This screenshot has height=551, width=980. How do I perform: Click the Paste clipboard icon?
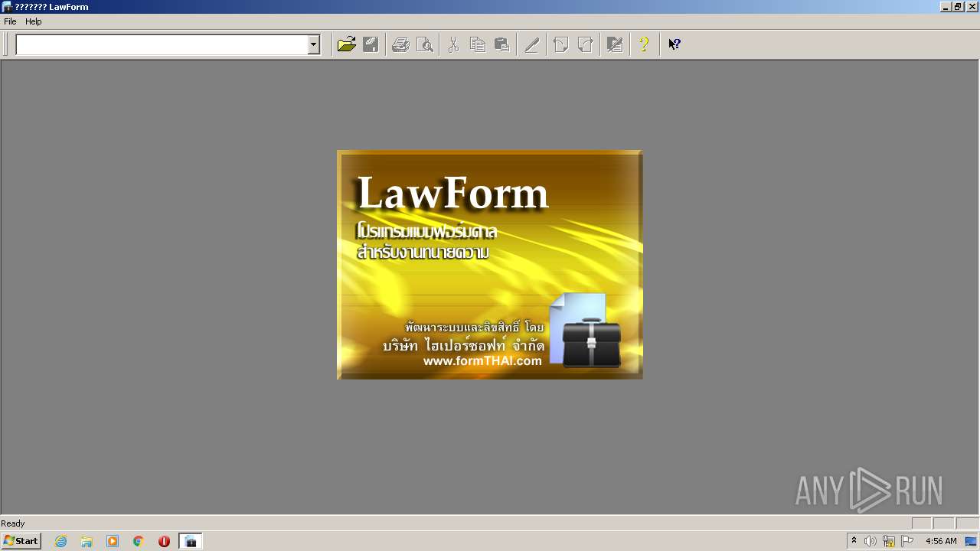501,44
